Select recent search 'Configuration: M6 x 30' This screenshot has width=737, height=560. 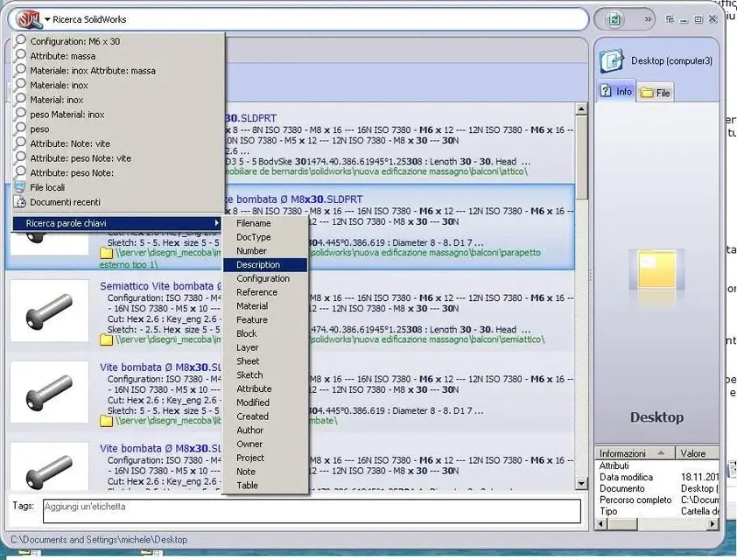pyautogui.click(x=74, y=41)
